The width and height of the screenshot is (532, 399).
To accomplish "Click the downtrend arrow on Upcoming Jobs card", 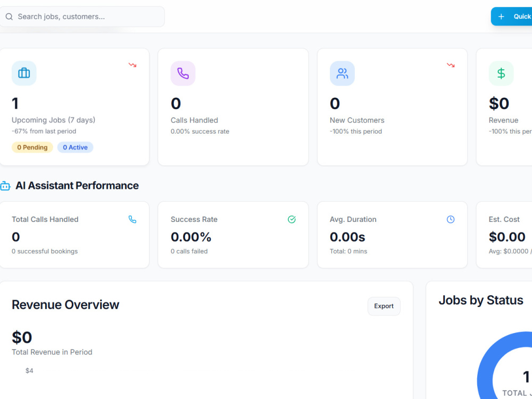I will (132, 65).
